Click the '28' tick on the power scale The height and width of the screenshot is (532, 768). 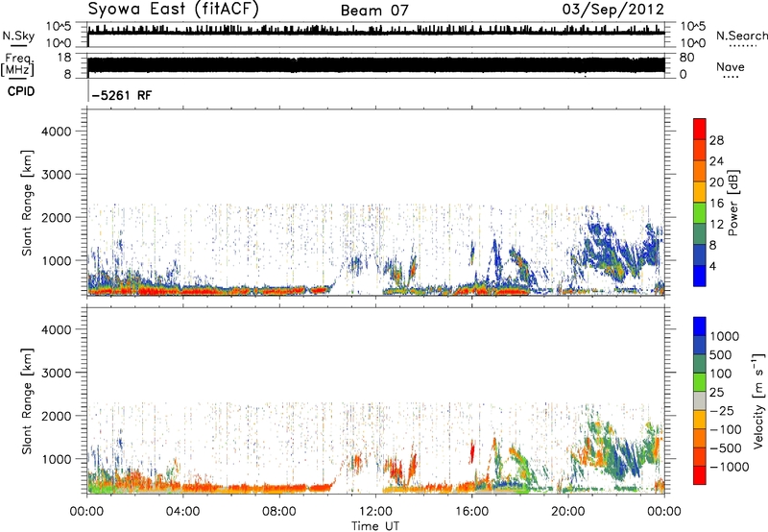coord(716,140)
